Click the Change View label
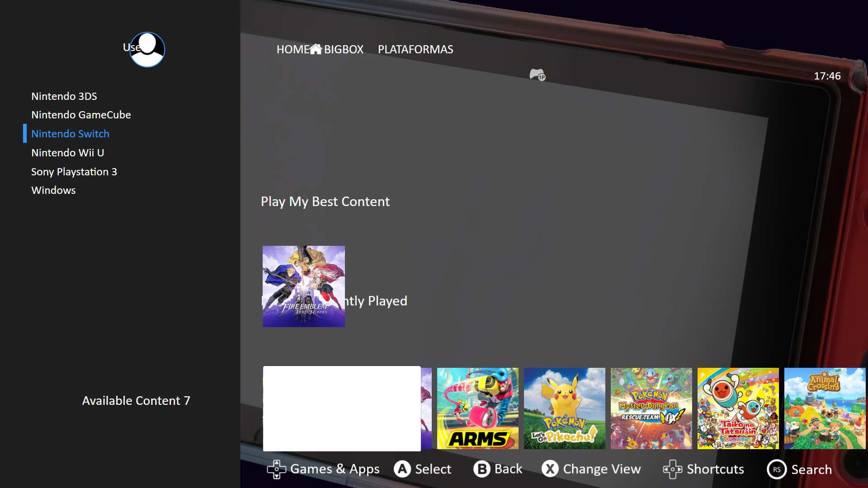The image size is (868, 488). [x=602, y=469]
